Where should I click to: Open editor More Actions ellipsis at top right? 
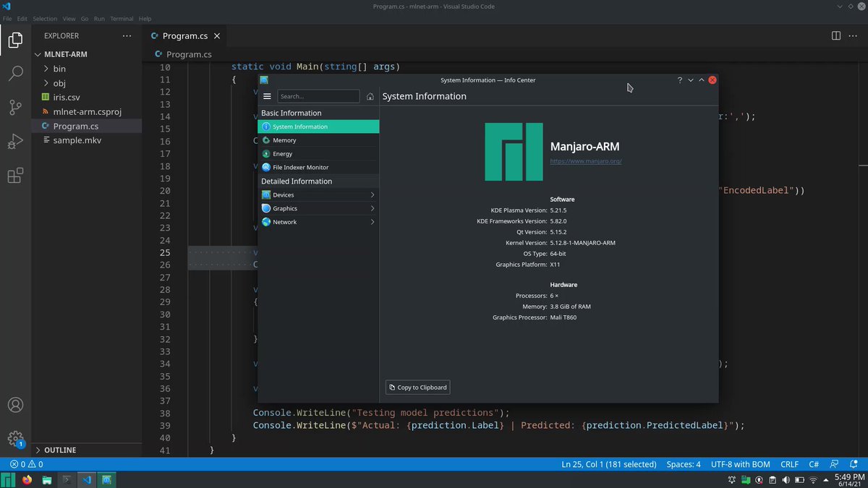(x=854, y=35)
